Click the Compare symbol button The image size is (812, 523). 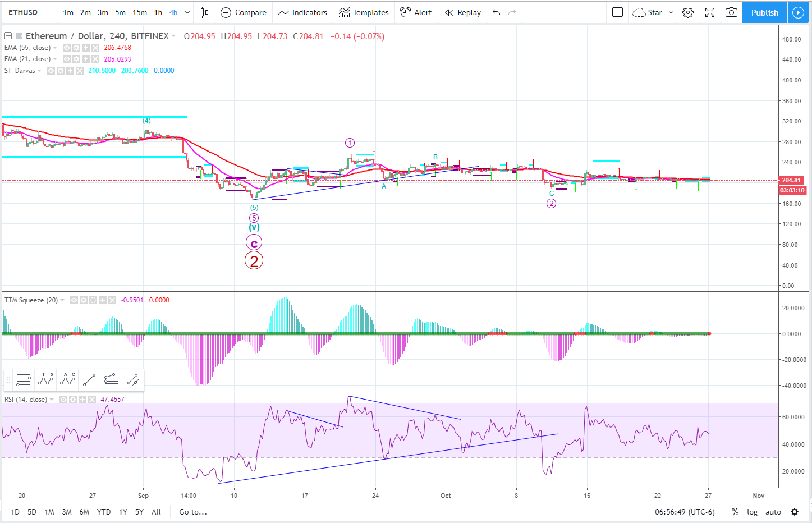click(244, 12)
